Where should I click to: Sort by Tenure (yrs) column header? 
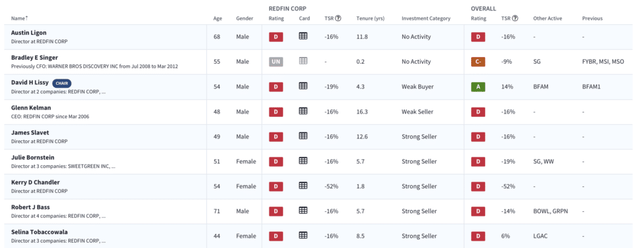371,18
